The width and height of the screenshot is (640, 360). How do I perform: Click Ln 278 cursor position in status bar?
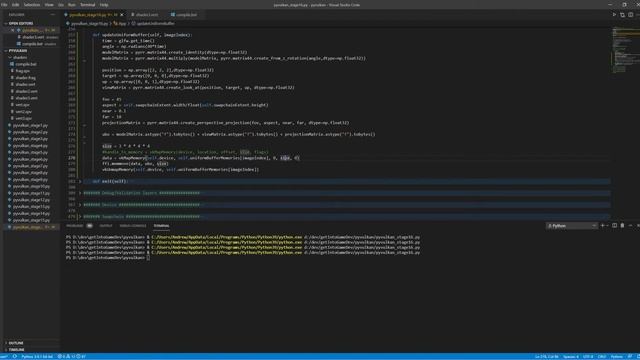(547, 356)
